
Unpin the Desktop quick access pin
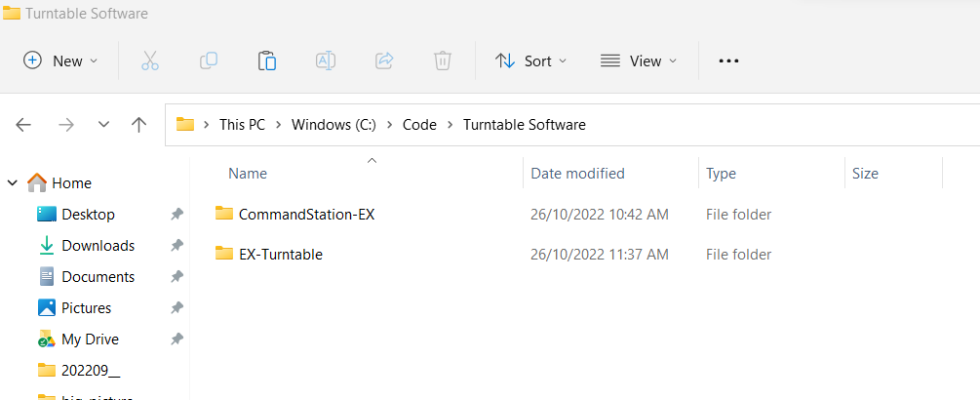(x=176, y=215)
